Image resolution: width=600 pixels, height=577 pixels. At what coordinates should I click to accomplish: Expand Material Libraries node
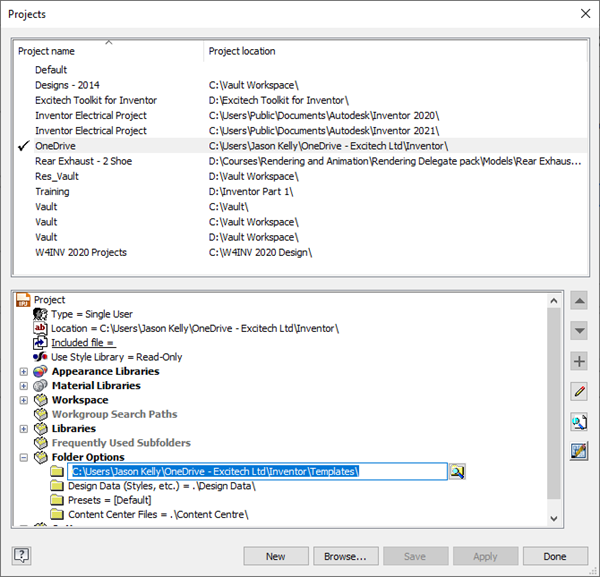click(24, 386)
